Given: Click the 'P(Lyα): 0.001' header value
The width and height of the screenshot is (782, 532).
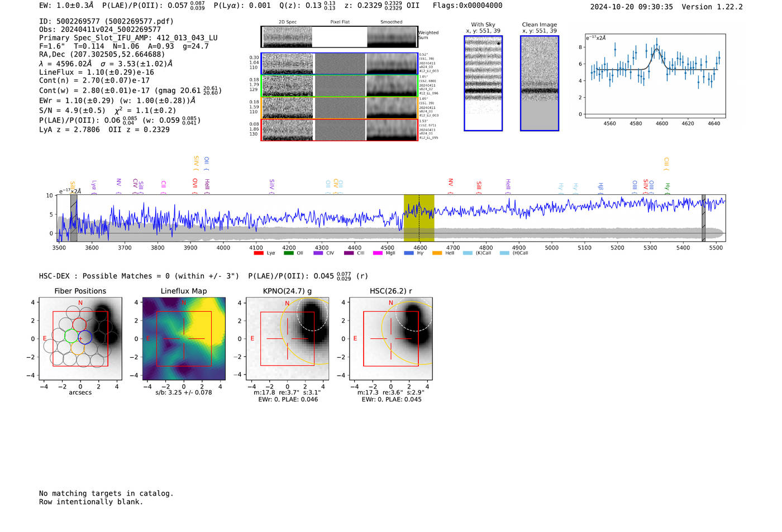Looking at the screenshot, I should pyautogui.click(x=242, y=6).
